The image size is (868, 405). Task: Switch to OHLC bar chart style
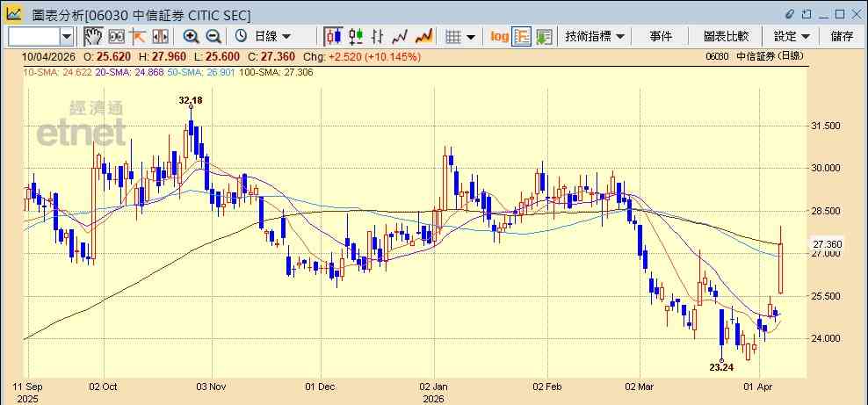(x=378, y=37)
